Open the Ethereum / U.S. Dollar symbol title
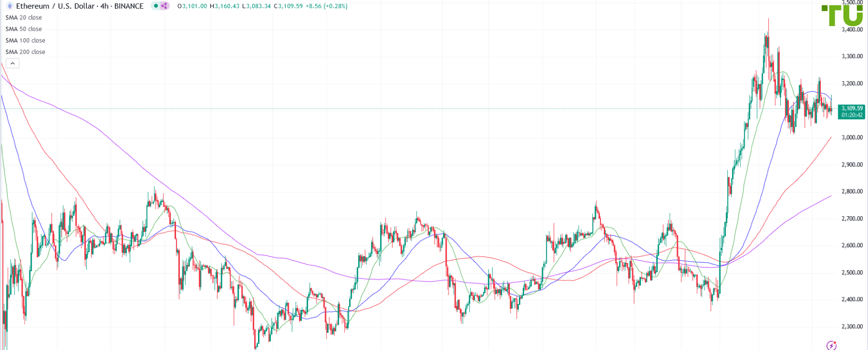 (x=80, y=6)
